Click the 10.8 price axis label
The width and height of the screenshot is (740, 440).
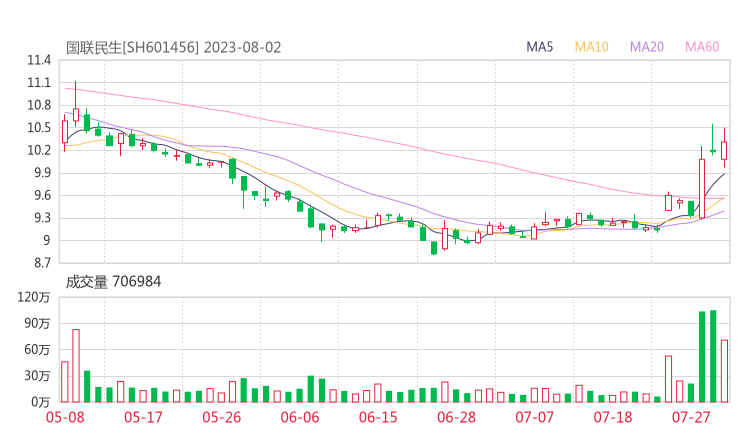[x=39, y=105]
